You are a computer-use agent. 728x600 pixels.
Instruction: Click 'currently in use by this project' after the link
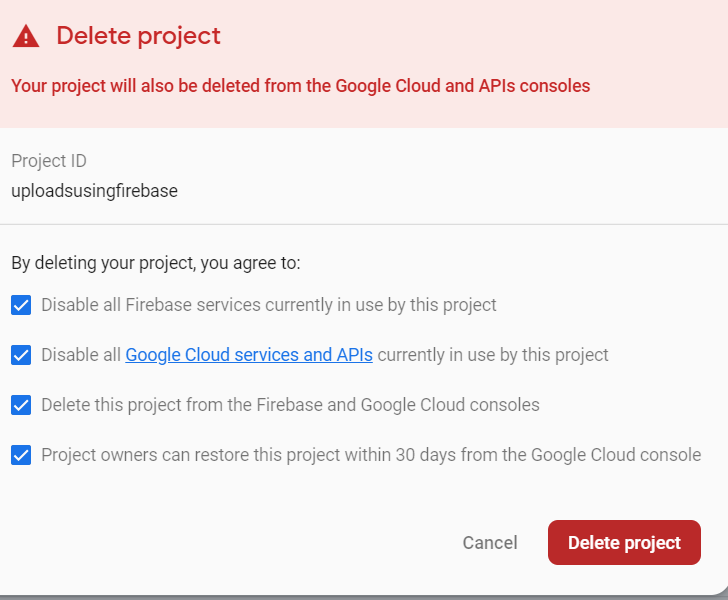(x=493, y=355)
